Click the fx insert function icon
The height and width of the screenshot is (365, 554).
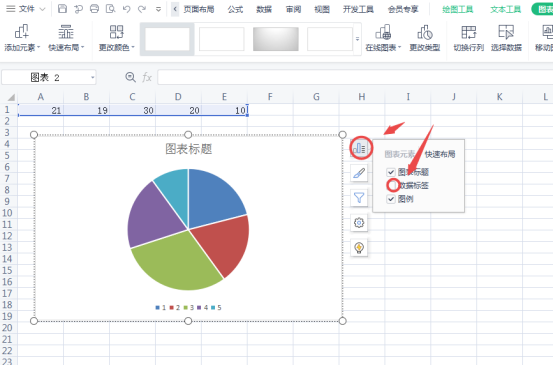147,77
